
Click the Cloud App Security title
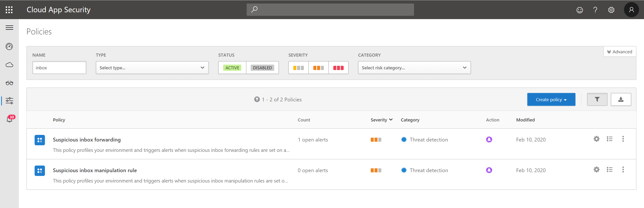click(x=59, y=9)
